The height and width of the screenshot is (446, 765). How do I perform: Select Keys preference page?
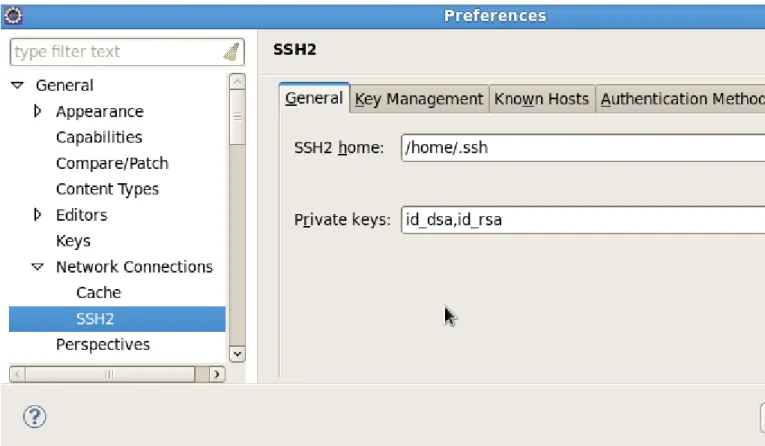click(x=73, y=241)
